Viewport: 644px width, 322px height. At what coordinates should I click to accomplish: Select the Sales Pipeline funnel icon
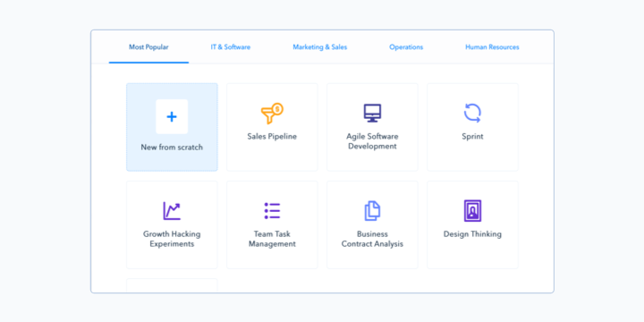[x=272, y=114]
